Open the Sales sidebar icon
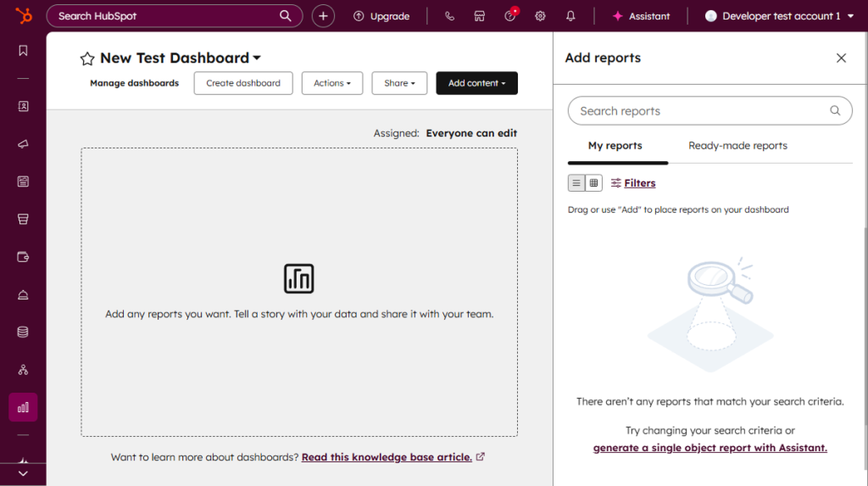The image size is (868, 486). click(23, 219)
